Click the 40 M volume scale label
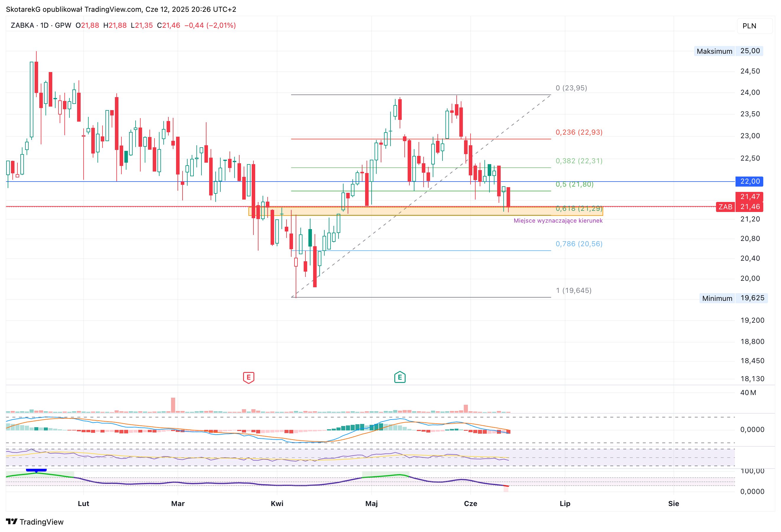Viewport: 781px width, 532px height. tap(748, 393)
